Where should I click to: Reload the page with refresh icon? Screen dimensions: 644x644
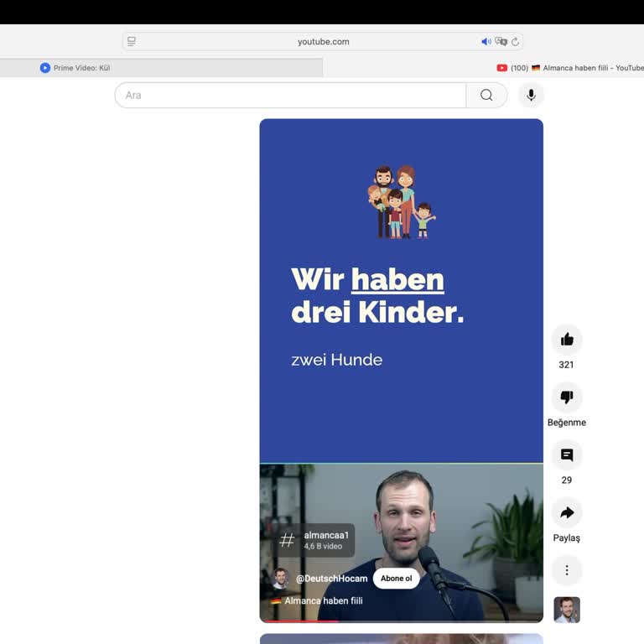click(515, 41)
